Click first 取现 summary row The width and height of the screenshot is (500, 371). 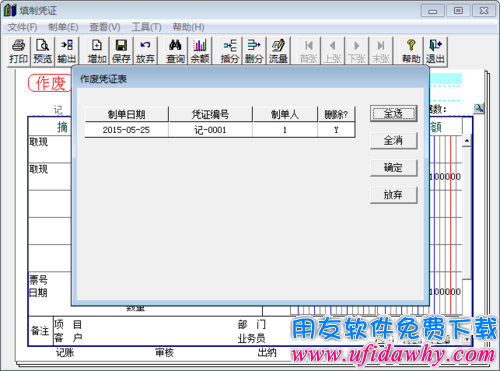50,149
